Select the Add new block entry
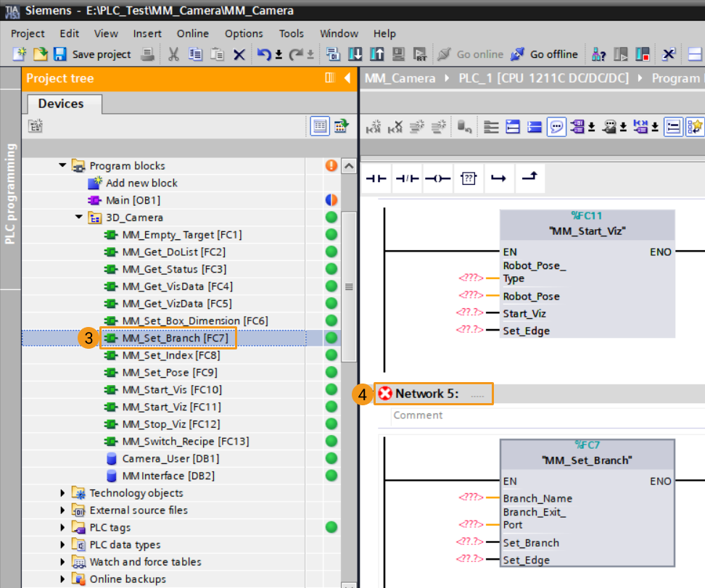 pos(141,183)
